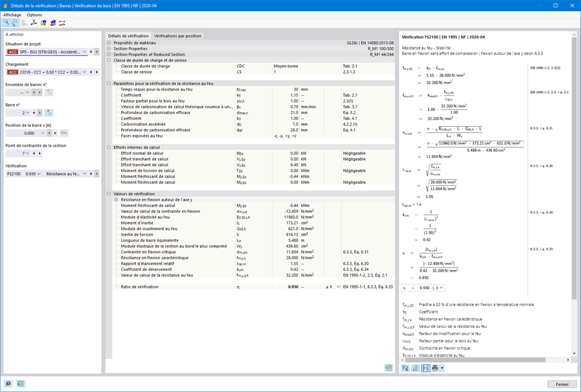
Task: Go to previous Point de contrainte
Action: click(x=34, y=154)
